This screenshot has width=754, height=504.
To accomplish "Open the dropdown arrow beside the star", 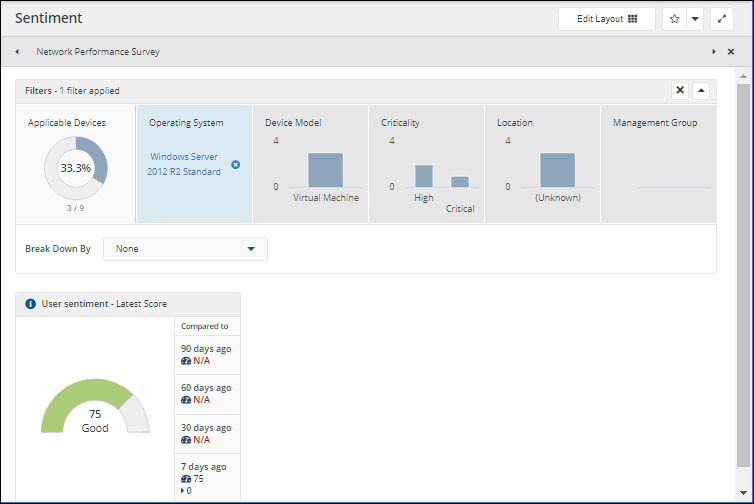I will (694, 19).
